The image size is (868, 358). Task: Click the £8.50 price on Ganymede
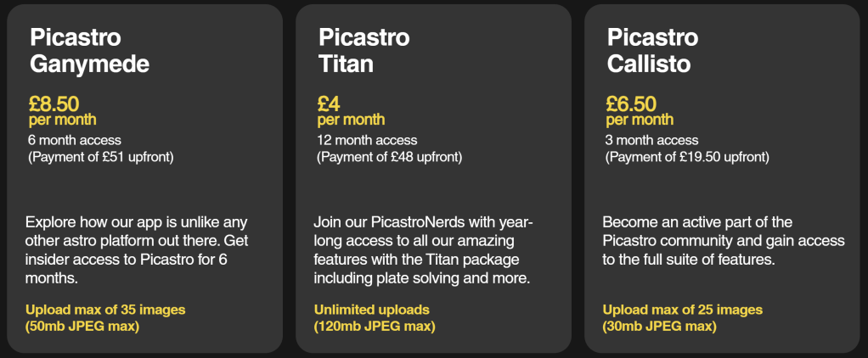tap(54, 104)
